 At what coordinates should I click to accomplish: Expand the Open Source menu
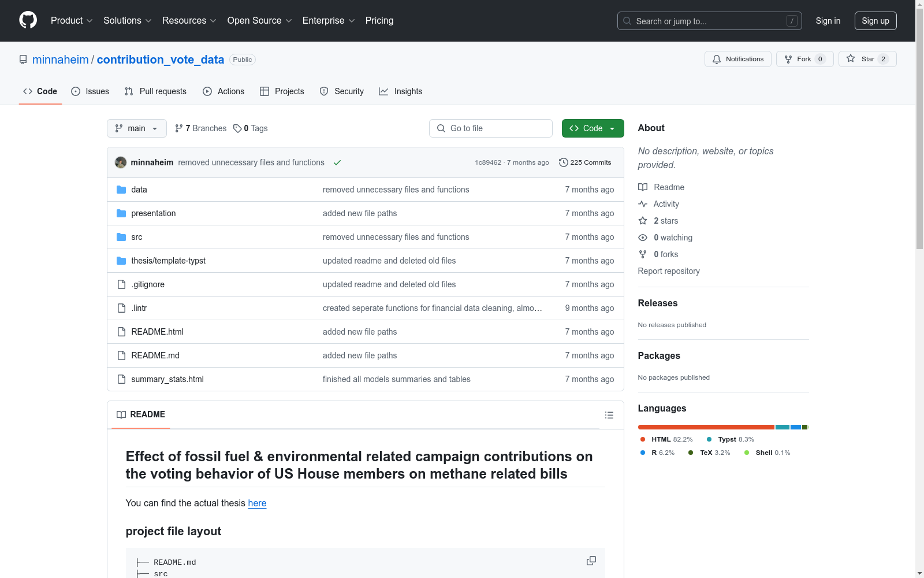pos(260,21)
